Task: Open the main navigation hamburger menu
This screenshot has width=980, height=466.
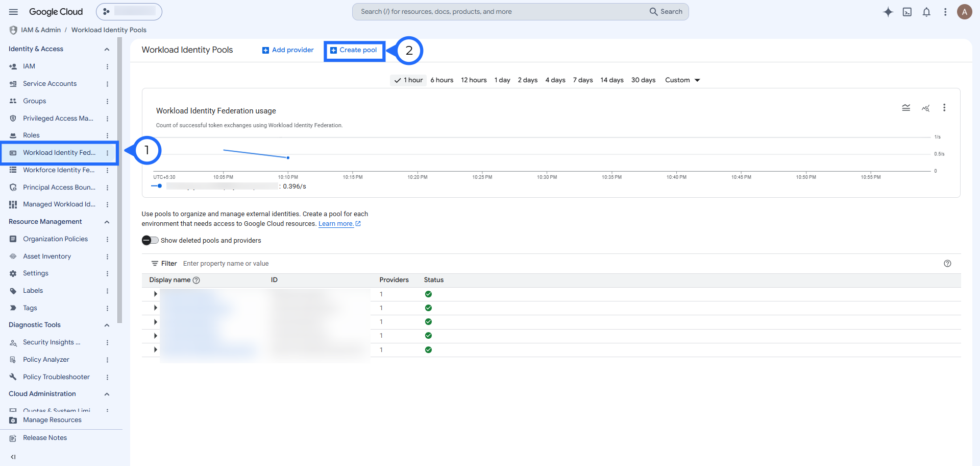Action: (x=14, y=12)
